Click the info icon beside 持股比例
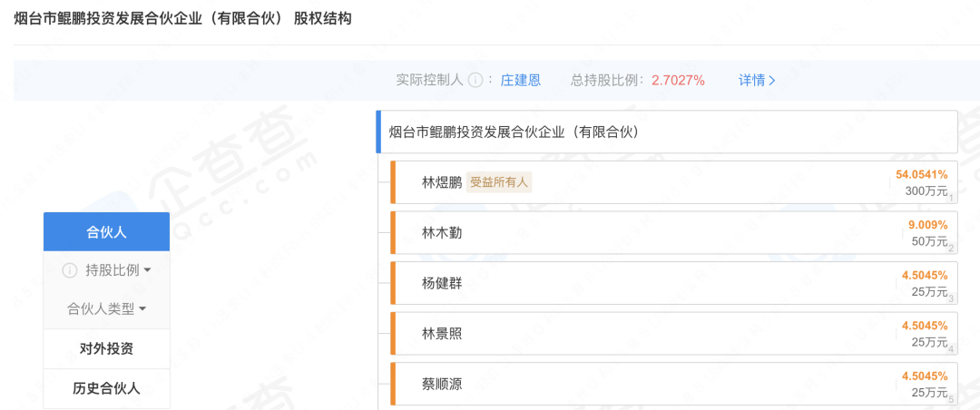The height and width of the screenshot is (410, 980). [69, 270]
